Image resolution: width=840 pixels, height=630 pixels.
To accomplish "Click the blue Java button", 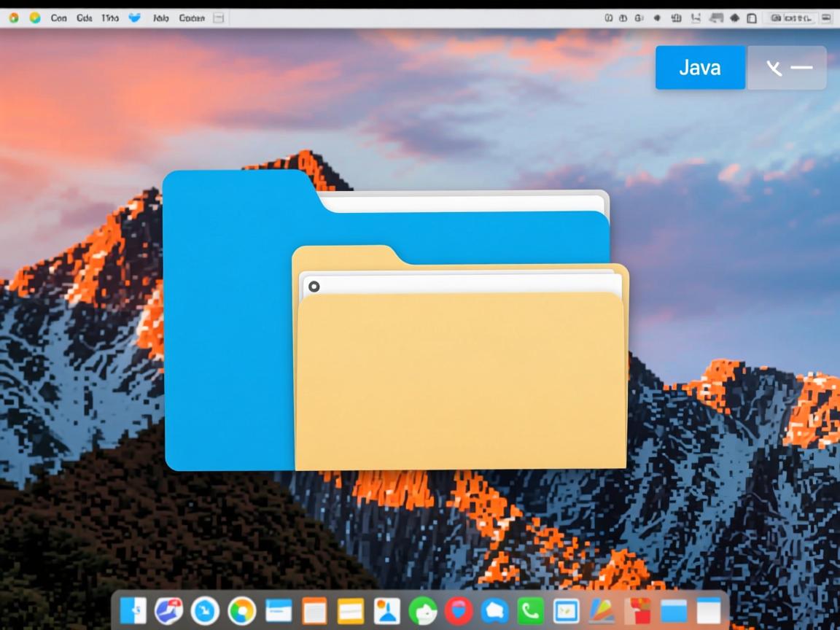I will tap(700, 68).
